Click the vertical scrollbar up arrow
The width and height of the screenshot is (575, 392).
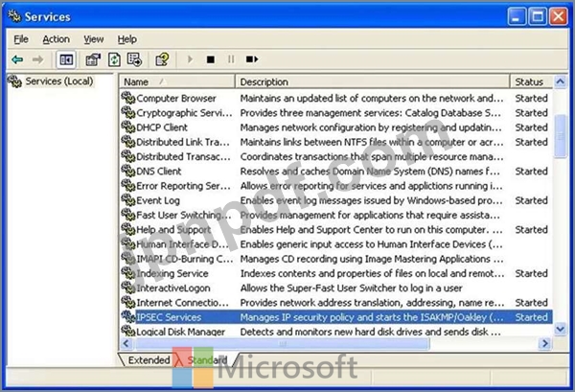(x=560, y=81)
